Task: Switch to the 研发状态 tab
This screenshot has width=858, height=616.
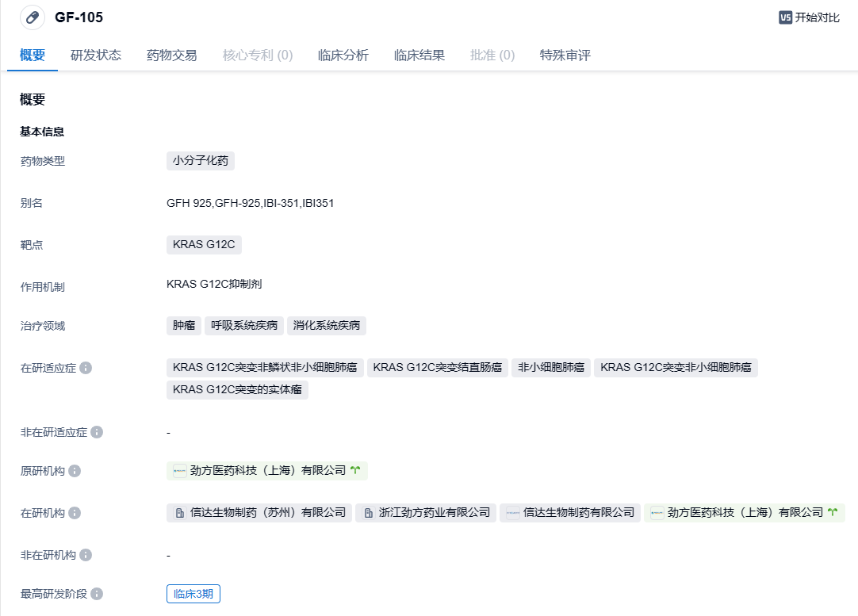Action: pos(96,55)
